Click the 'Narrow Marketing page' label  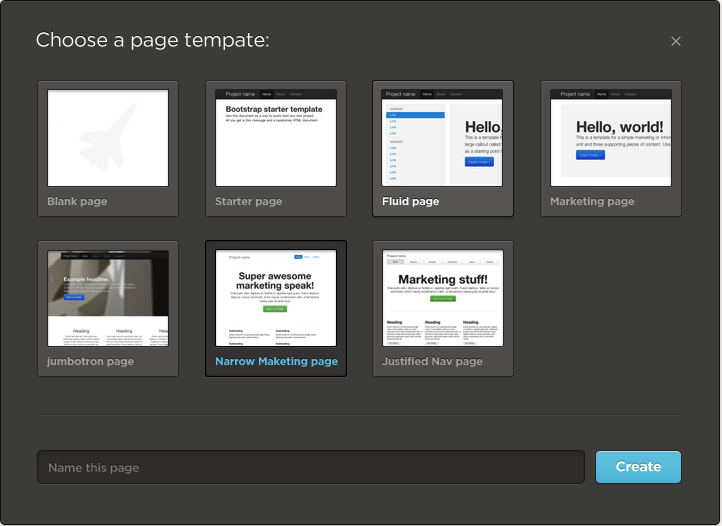276,362
